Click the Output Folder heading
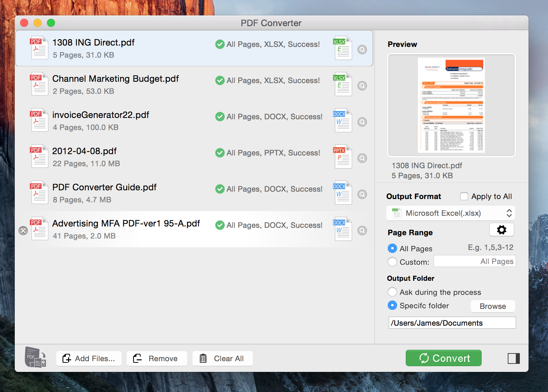 (410, 278)
